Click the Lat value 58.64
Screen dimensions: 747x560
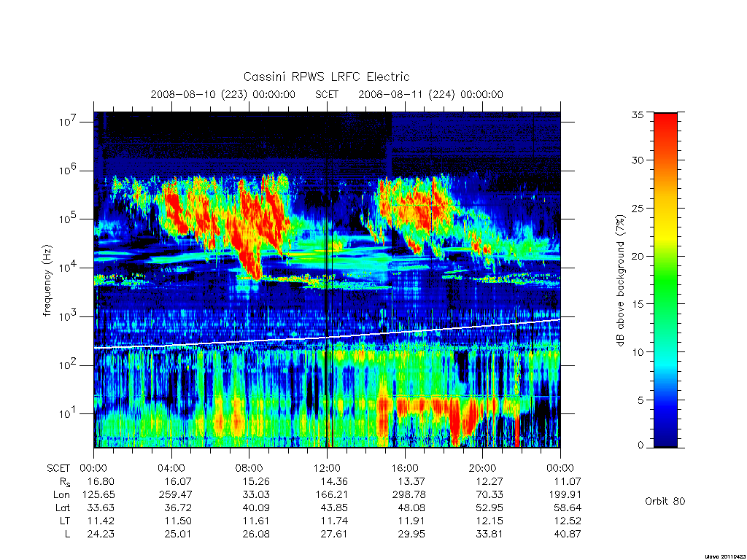pyautogui.click(x=567, y=507)
